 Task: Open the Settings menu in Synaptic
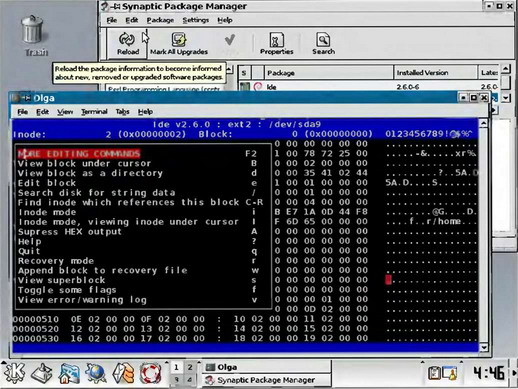(196, 20)
